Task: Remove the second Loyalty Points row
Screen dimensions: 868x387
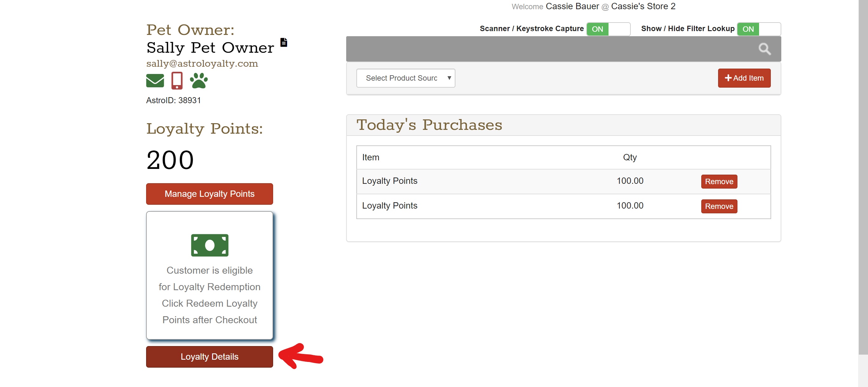Action: (719, 206)
